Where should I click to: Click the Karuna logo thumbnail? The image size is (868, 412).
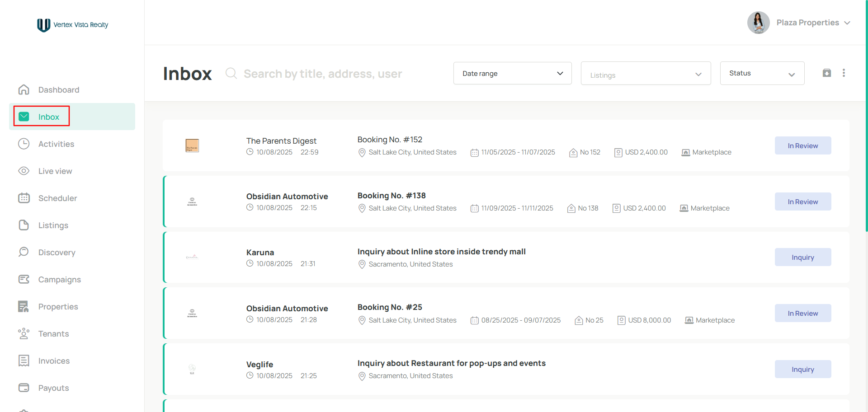192,257
